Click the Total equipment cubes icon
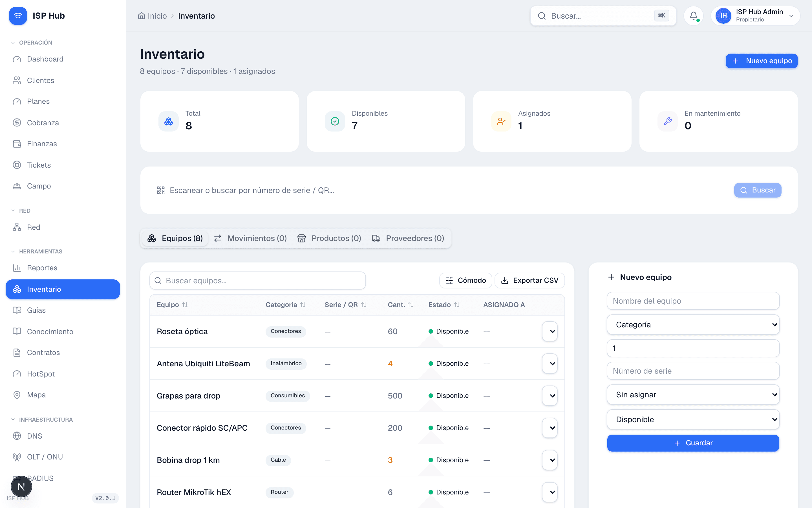This screenshot has height=508, width=812. (168, 121)
